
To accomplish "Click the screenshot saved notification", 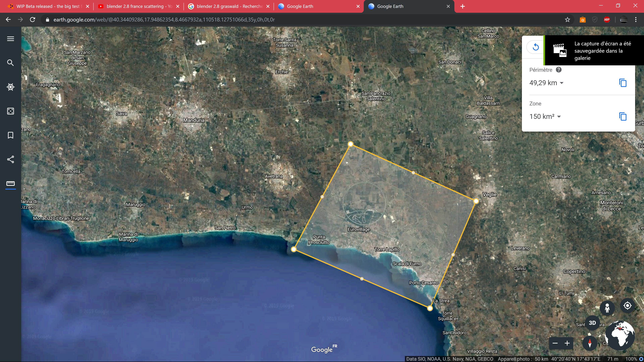I will (x=594, y=50).
